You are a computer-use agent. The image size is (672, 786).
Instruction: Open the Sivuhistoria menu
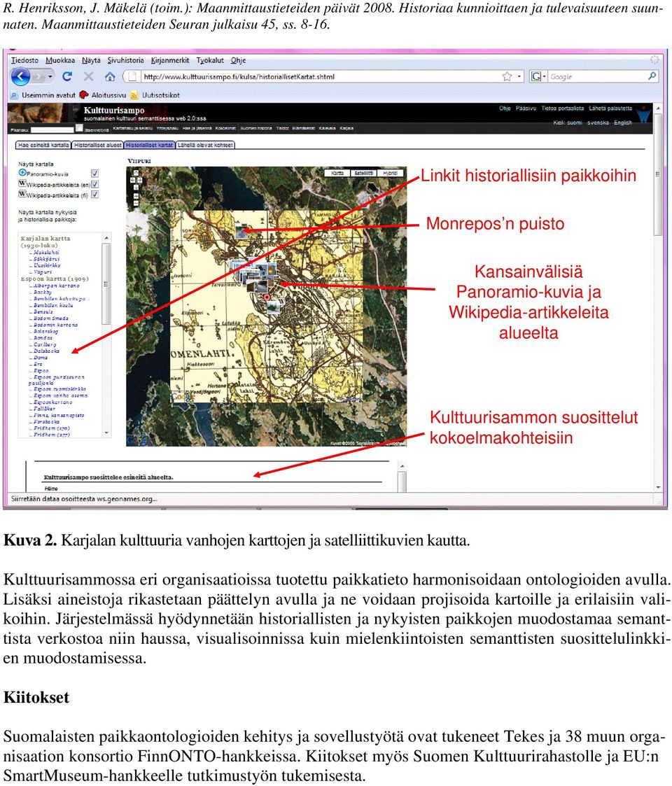click(125, 60)
